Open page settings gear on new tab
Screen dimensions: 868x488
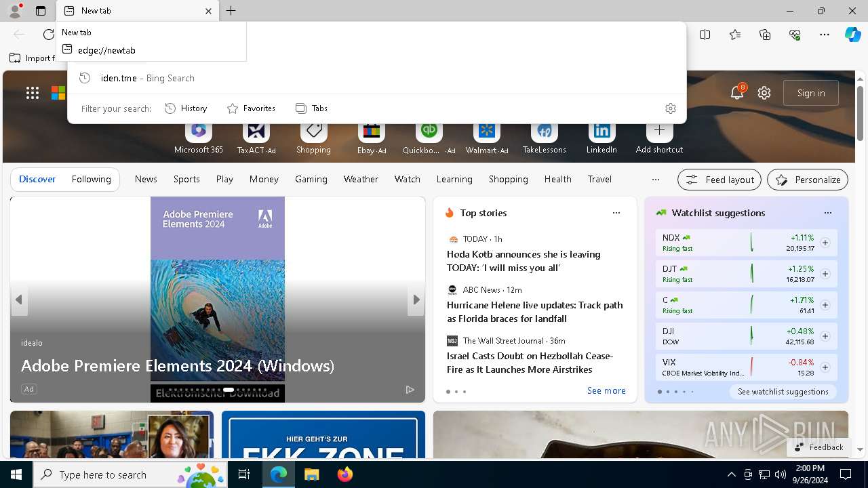click(x=764, y=93)
